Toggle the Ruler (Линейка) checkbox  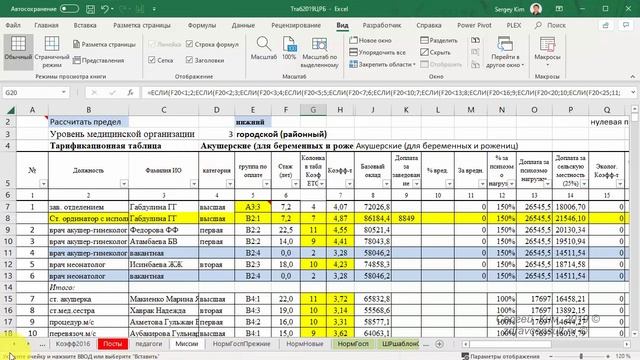(152, 44)
